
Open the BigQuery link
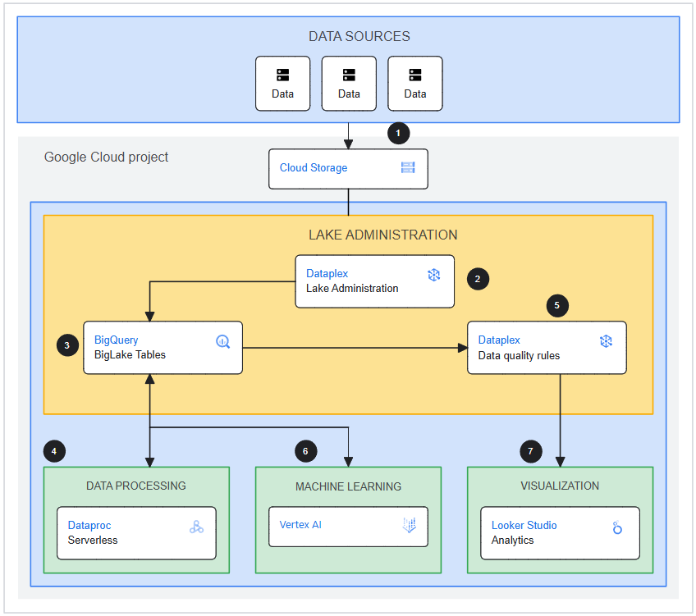click(x=117, y=340)
